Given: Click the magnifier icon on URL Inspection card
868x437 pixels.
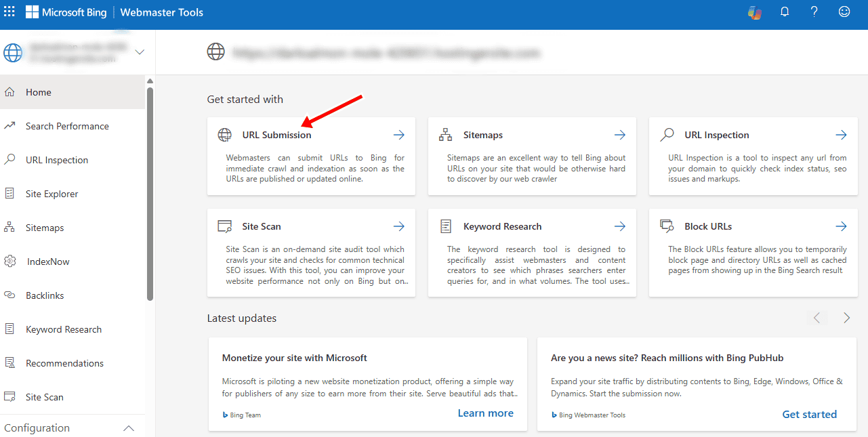Looking at the screenshot, I should click(667, 134).
